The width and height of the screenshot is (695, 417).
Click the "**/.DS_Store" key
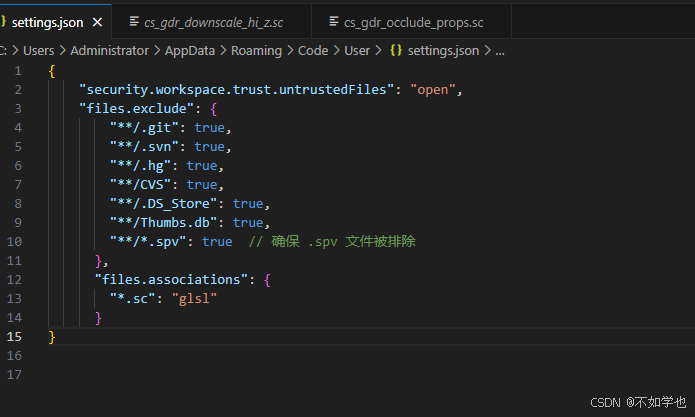[x=164, y=204]
